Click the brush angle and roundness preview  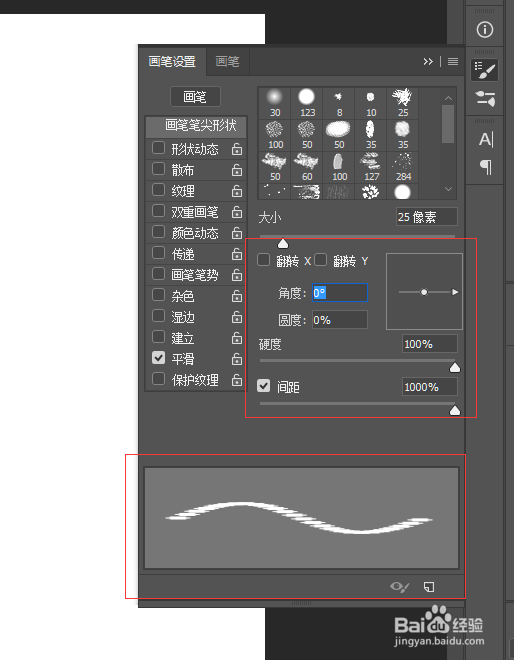point(424,292)
